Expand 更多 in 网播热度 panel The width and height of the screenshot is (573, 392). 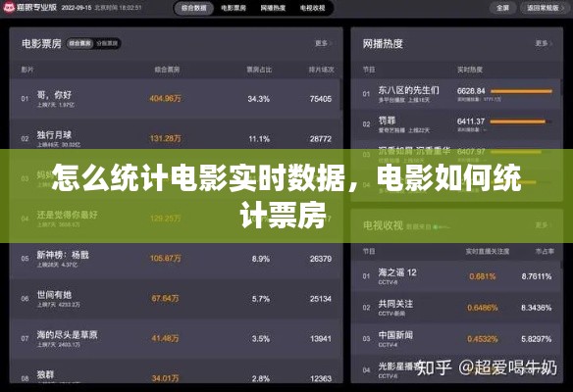tap(544, 43)
